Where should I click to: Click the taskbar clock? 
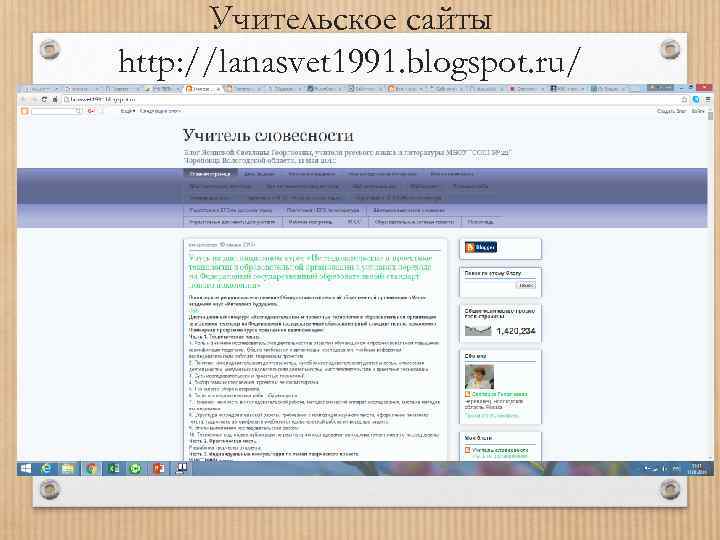tap(696, 469)
